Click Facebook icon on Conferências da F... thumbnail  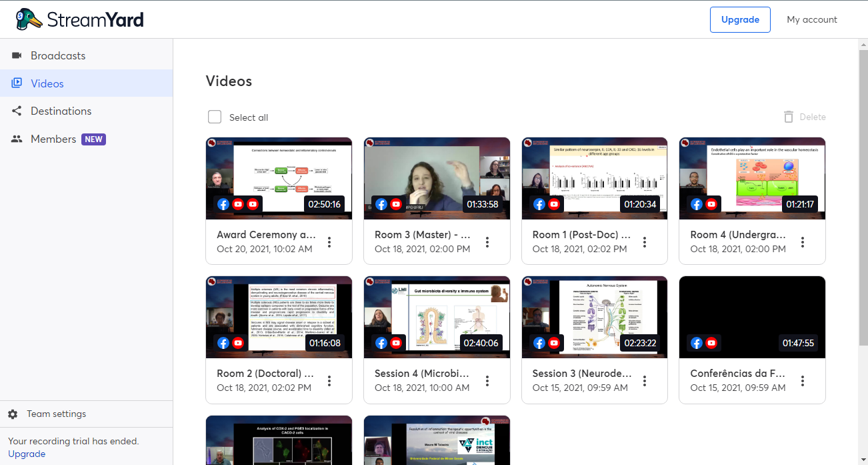[697, 343]
